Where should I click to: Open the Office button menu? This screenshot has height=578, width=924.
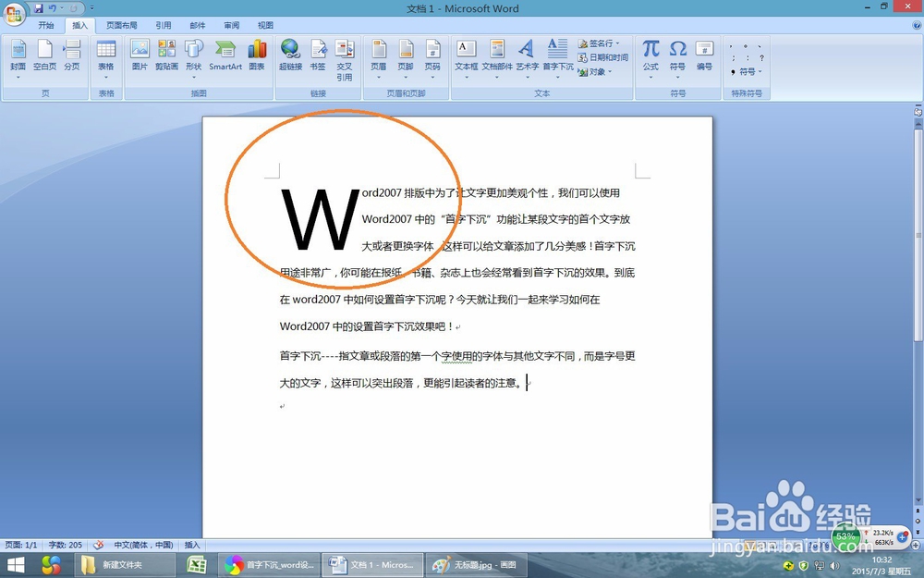[x=14, y=14]
